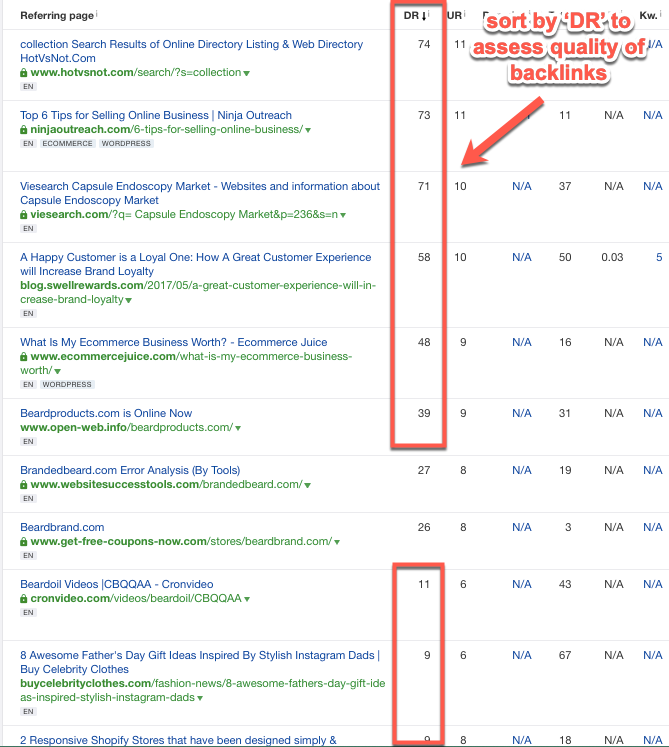Click the lock icon beside www.ecommercejuice.com
This screenshot has width=669, height=747.
click(x=24, y=357)
